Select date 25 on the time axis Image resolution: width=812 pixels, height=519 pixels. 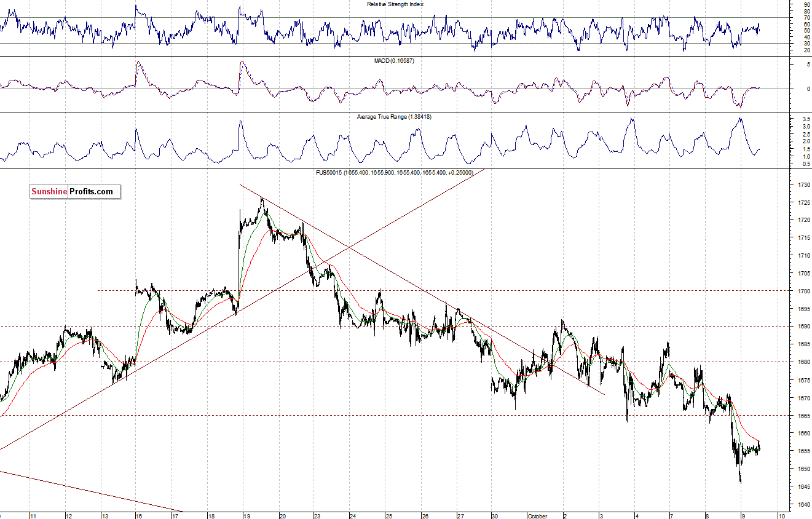click(389, 515)
